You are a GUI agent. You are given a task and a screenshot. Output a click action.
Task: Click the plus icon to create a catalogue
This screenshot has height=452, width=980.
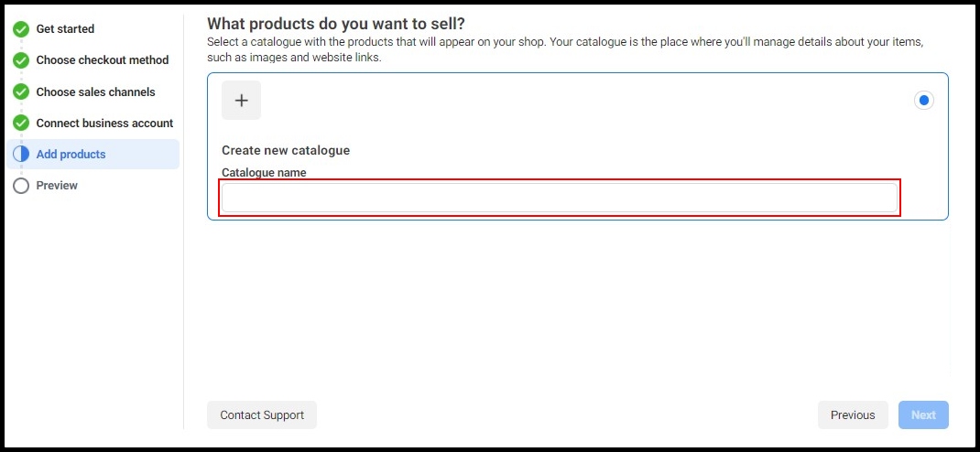click(241, 100)
